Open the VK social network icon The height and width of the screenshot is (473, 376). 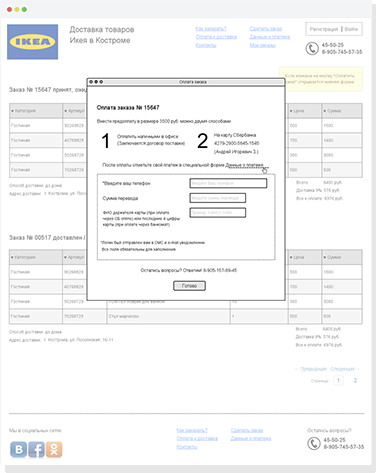click(x=18, y=449)
